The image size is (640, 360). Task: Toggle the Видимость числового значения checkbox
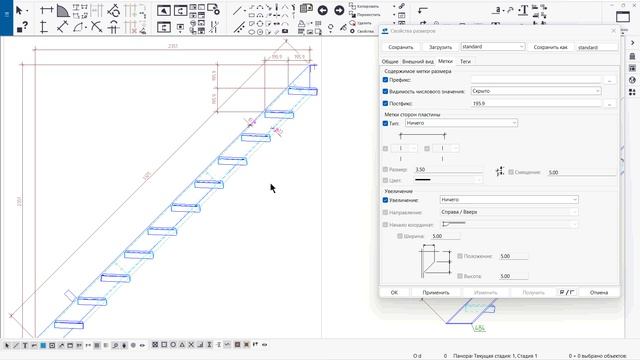(x=385, y=91)
